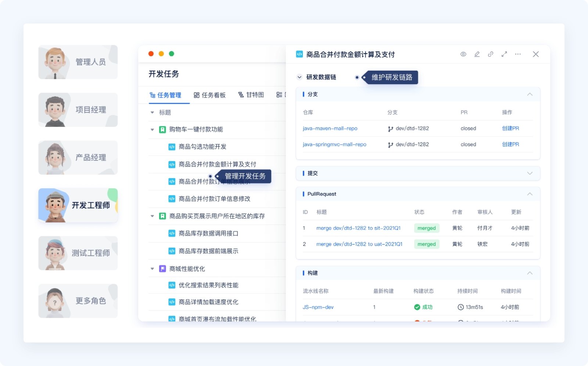Image resolution: width=588 pixels, height=366 pixels.
Task: Switch to the 任务看板 tab
Action: point(209,95)
